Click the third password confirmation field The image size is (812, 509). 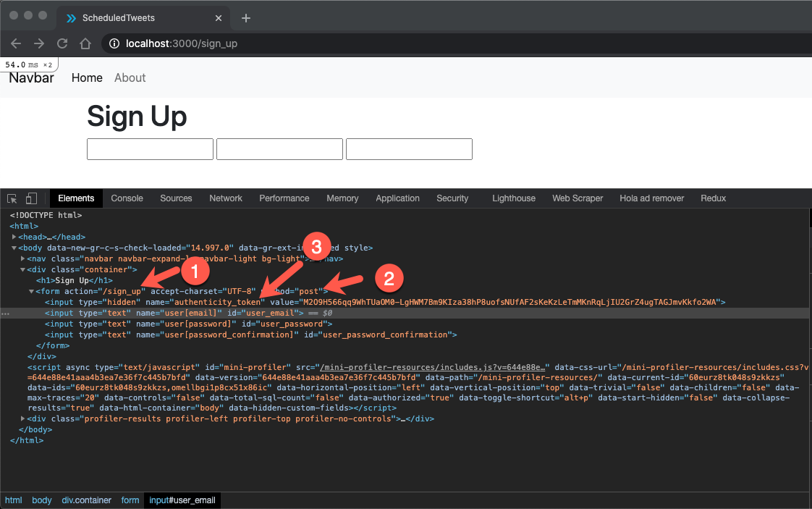point(409,149)
